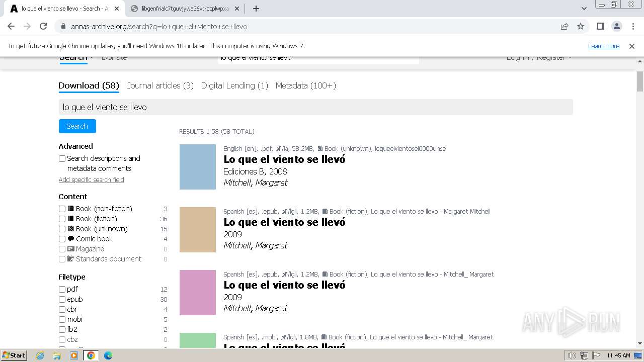Click the taskbar clock showing 11:45 AM

pyautogui.click(x=618, y=355)
